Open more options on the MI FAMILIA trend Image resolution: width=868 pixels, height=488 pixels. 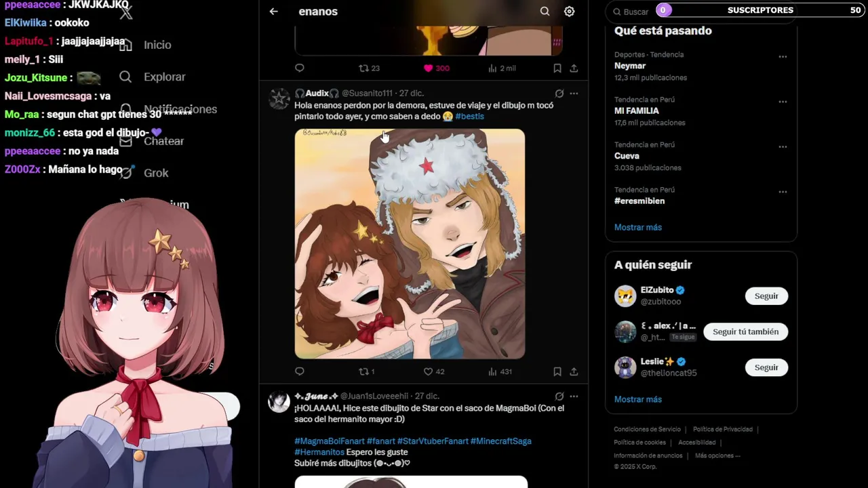[x=783, y=102]
